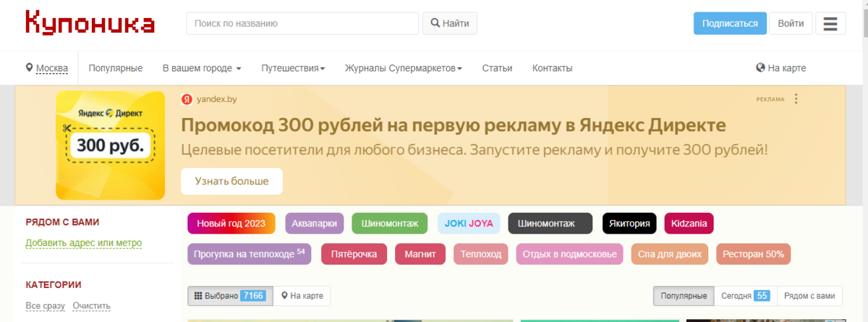Switch to the Выбрано 7166 grid view
This screenshot has height=322, width=868.
[230, 296]
